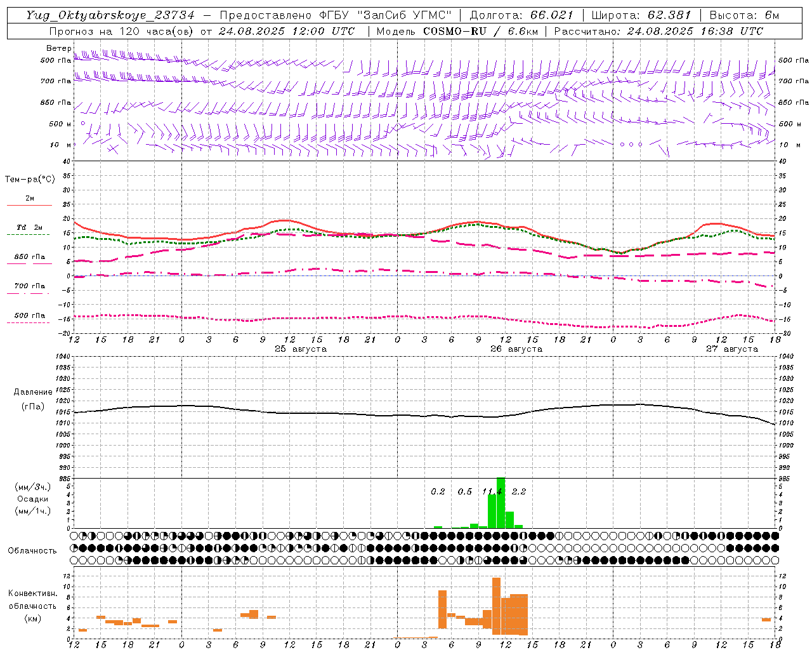Click the Конвективн. label
The image size is (812, 650).
coord(33,594)
